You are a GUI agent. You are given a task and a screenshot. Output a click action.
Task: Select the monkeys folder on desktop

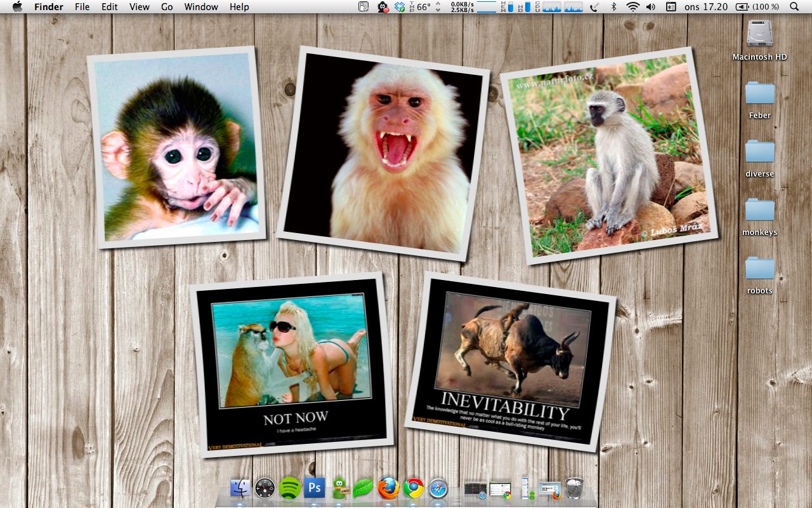760,210
